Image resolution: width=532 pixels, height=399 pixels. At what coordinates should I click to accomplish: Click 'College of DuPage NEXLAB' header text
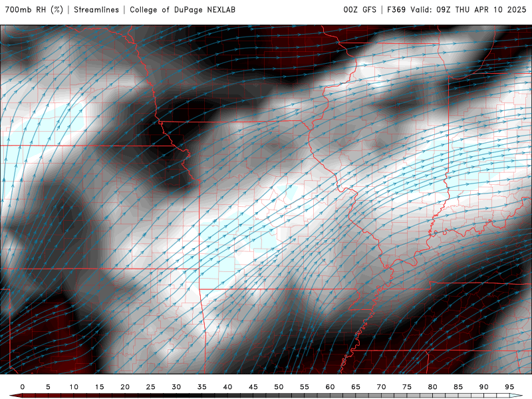coord(182,10)
